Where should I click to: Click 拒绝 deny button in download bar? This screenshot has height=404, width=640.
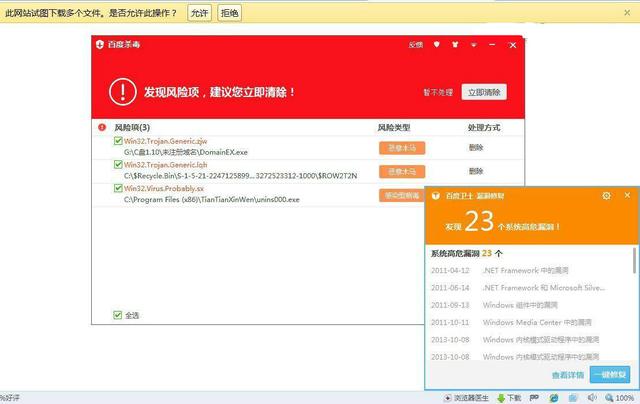tap(229, 13)
